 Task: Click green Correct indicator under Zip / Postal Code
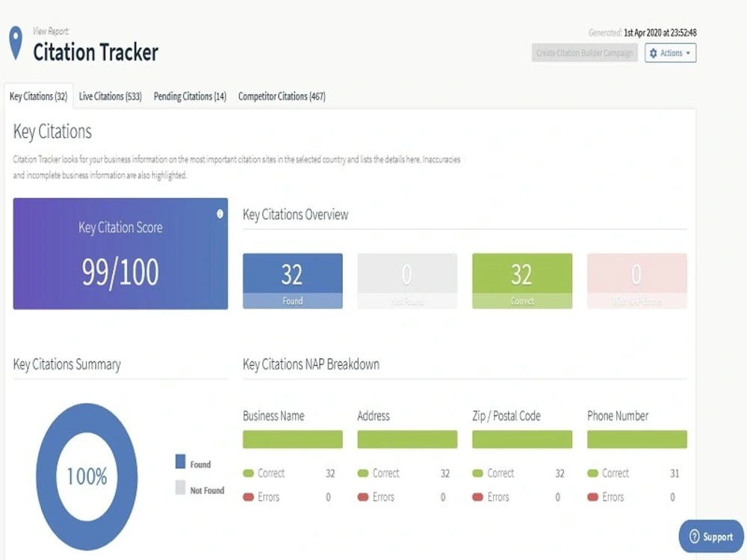478,473
